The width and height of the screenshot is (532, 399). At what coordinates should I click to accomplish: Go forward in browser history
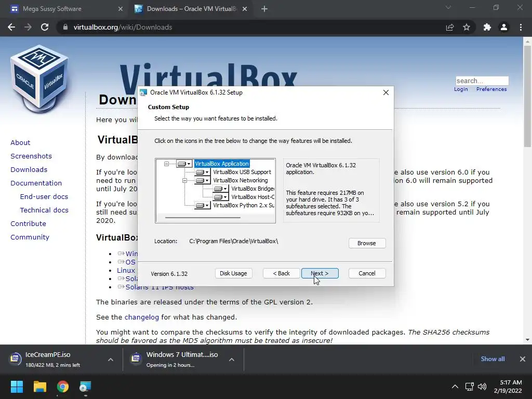[x=28, y=27]
